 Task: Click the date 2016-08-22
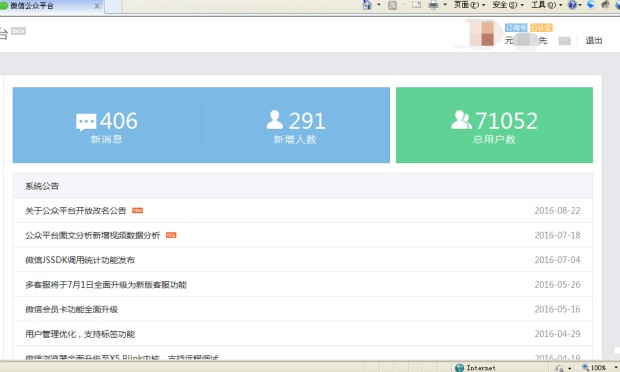[x=557, y=211]
